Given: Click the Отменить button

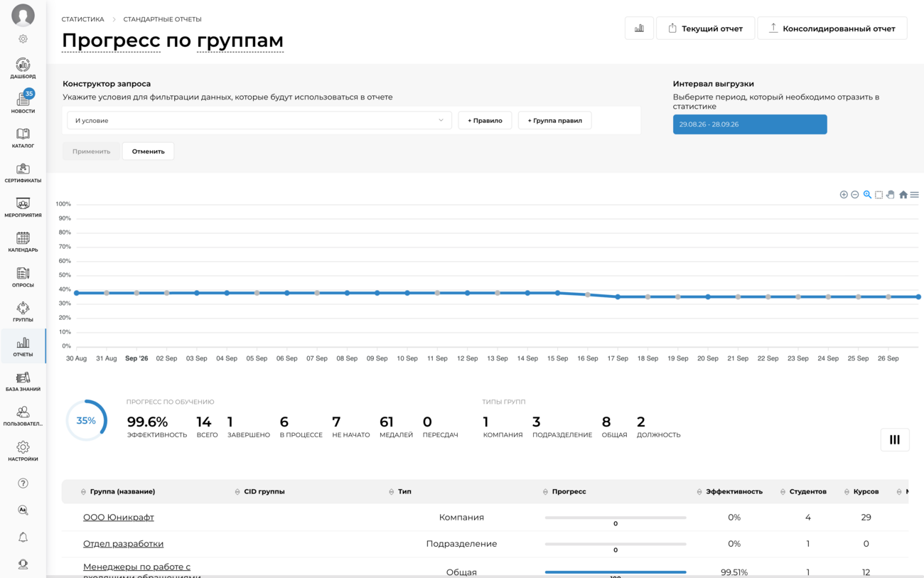Looking at the screenshot, I should (x=148, y=151).
